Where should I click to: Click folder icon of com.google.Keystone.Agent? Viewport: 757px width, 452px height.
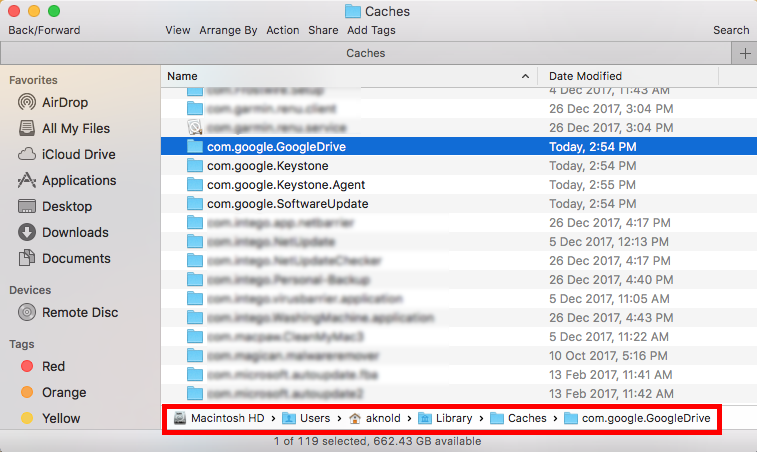coord(195,184)
